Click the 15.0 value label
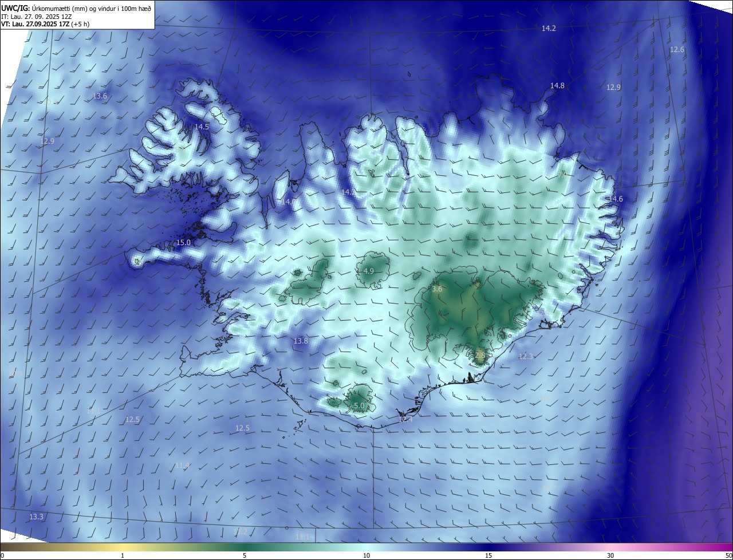Screen dimensions: 733x560 (x=183, y=242)
